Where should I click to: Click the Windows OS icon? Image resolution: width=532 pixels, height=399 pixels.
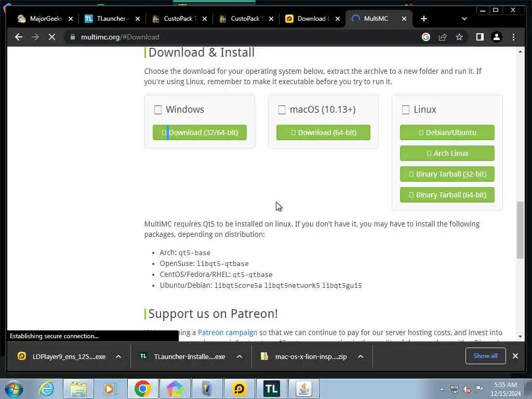pyautogui.click(x=158, y=110)
